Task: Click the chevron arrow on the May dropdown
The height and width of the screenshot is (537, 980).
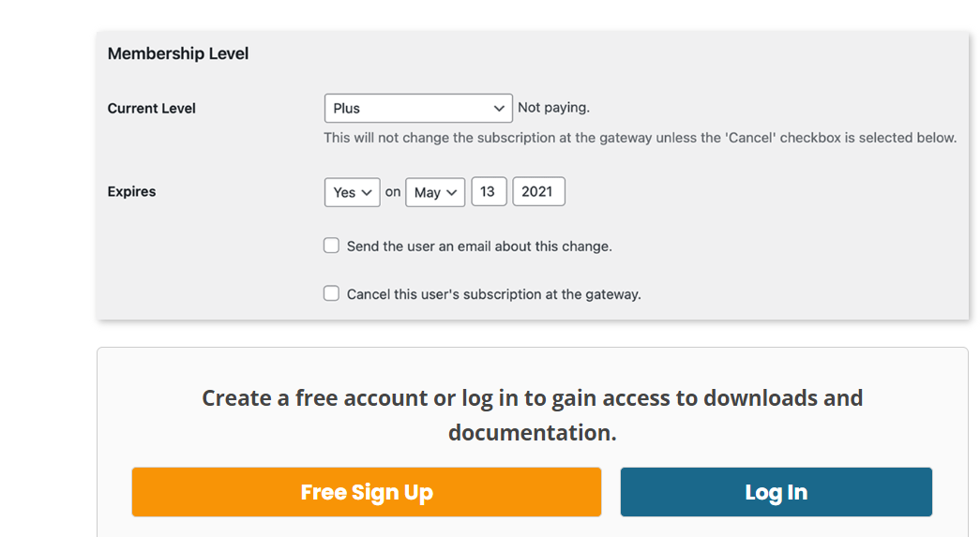Action: point(452,192)
